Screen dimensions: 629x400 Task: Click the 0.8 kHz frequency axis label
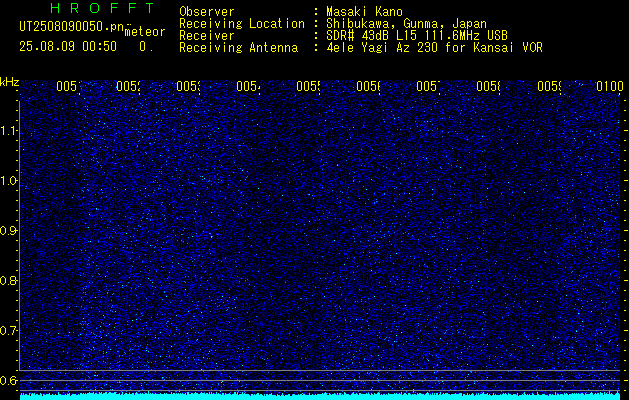tap(9, 280)
